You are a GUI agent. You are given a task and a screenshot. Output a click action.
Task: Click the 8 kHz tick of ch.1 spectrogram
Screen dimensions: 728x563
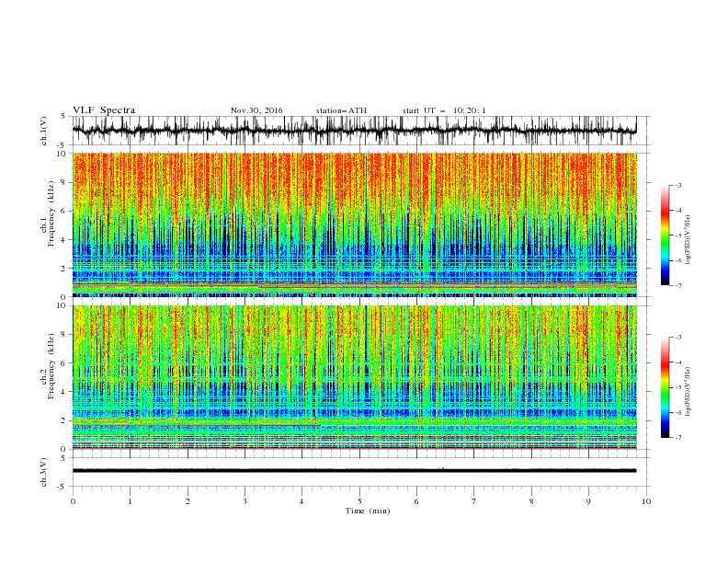pos(64,182)
